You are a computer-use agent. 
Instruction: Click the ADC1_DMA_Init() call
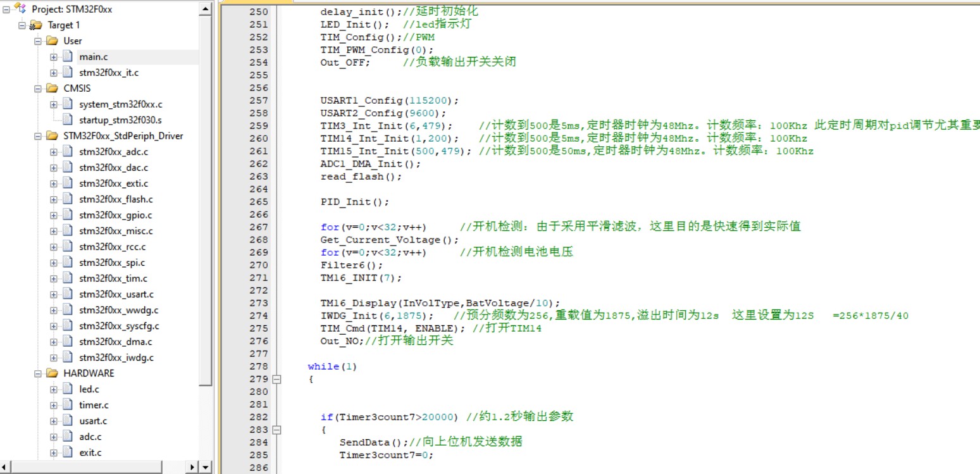pos(371,164)
